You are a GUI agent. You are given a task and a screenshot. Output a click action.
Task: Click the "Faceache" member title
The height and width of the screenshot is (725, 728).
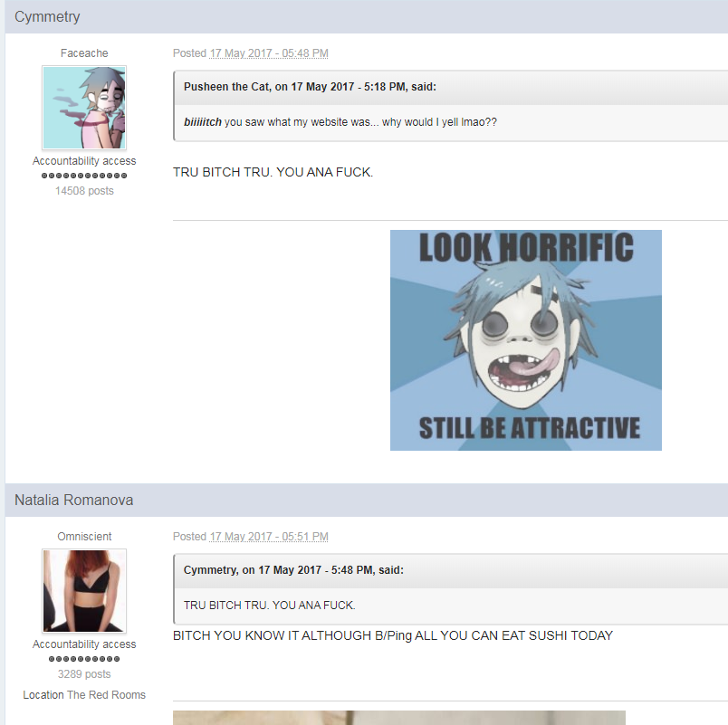point(84,53)
